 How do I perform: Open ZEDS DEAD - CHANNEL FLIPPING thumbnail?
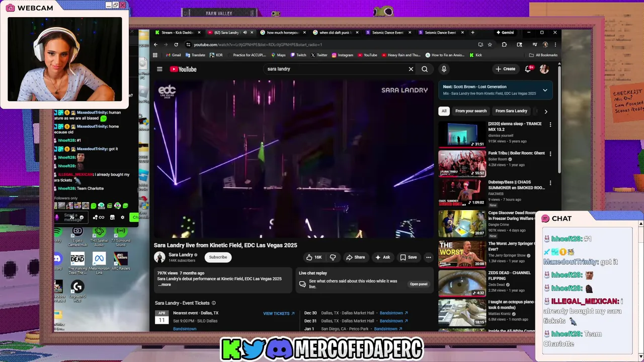click(x=462, y=284)
